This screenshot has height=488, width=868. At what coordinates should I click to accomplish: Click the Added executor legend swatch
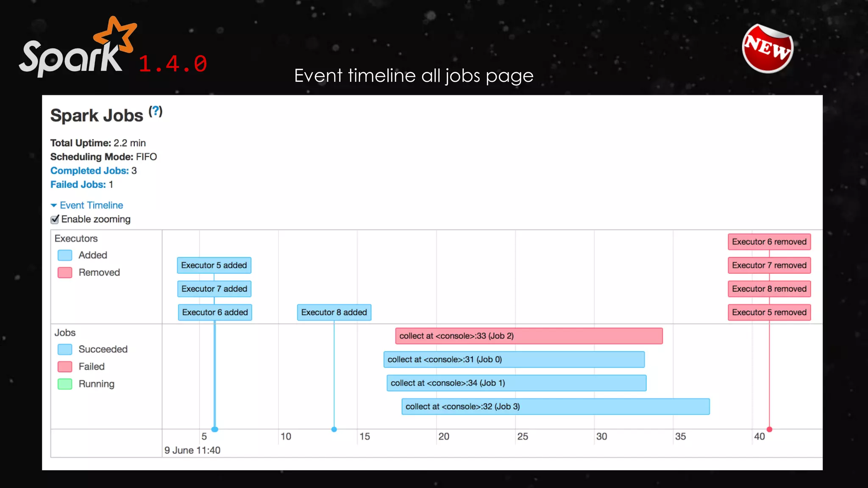click(65, 255)
